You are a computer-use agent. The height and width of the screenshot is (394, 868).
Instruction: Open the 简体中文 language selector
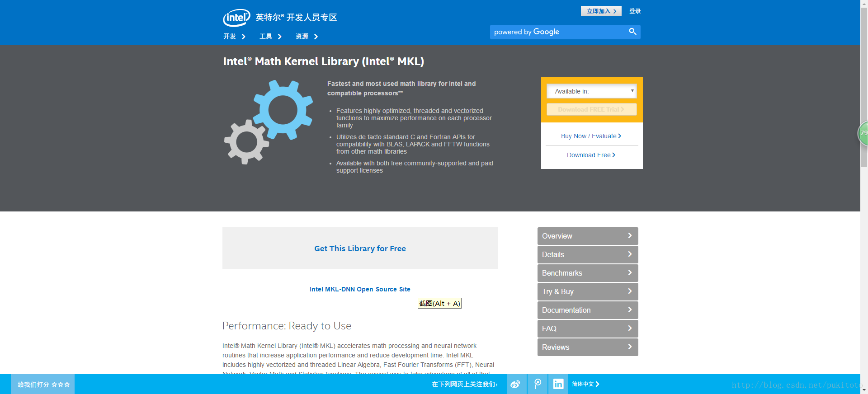pyautogui.click(x=585, y=384)
